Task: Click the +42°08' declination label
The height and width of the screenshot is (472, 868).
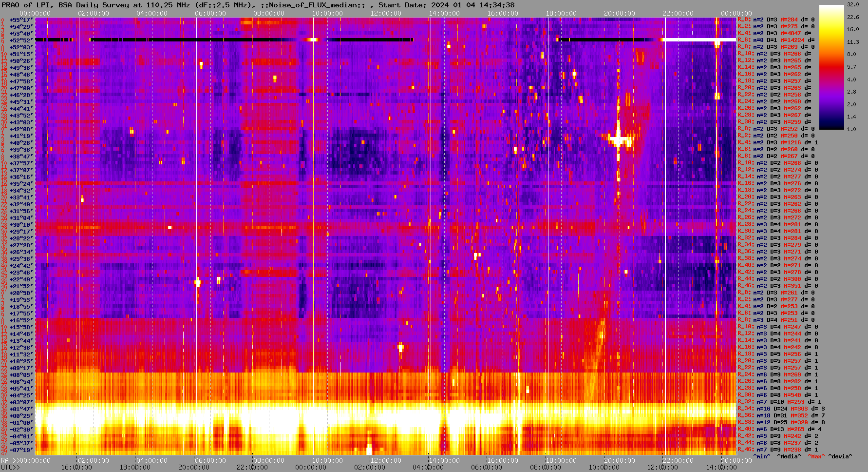Action: 21,129
